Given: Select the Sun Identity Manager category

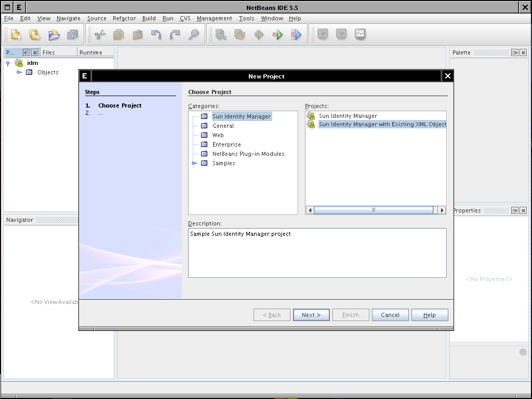Looking at the screenshot, I should (x=242, y=116).
